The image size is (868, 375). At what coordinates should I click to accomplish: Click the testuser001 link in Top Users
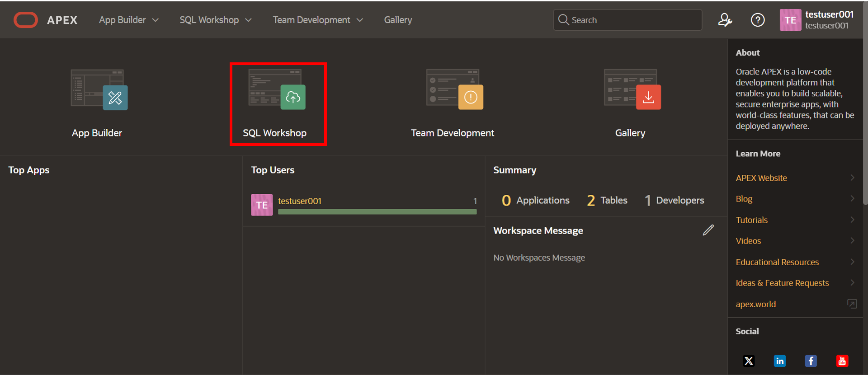[300, 201]
